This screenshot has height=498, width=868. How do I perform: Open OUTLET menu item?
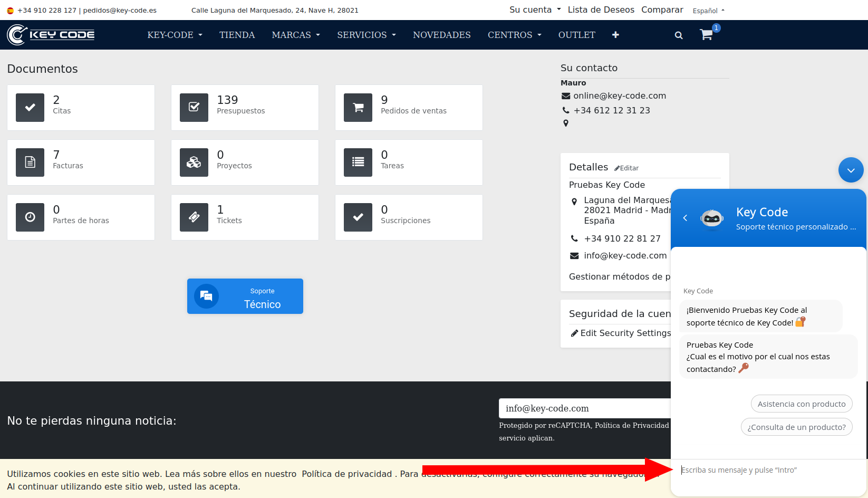[x=576, y=35]
